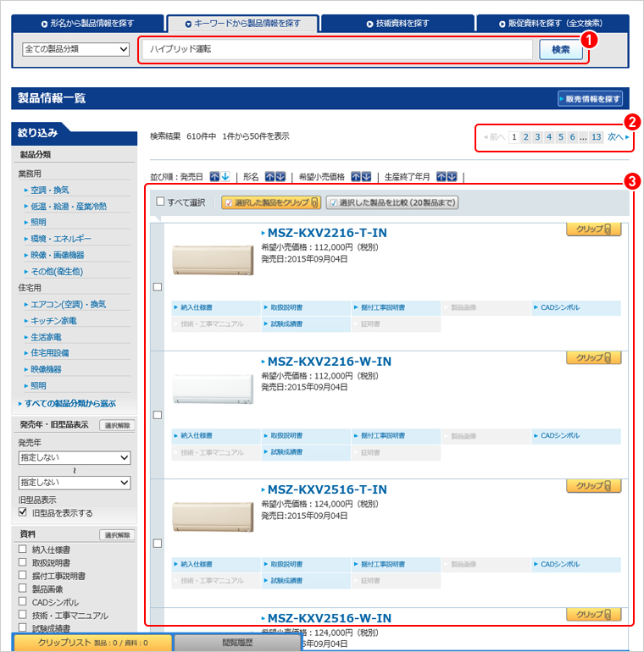This screenshot has height=652, width=644.
Task: Sort by 発売日 ascending arrow icon
Action: tap(214, 176)
